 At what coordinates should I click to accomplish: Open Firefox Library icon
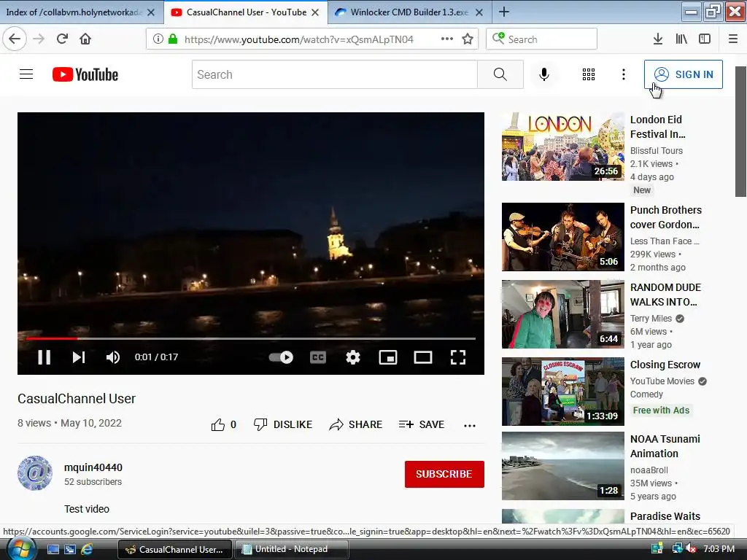tap(681, 39)
